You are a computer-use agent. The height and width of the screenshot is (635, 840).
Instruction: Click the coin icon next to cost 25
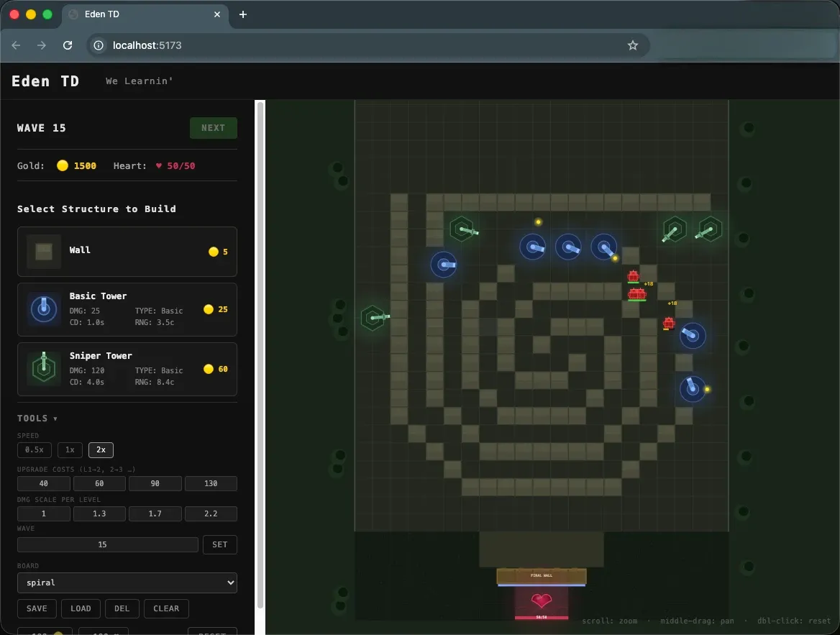(x=209, y=309)
